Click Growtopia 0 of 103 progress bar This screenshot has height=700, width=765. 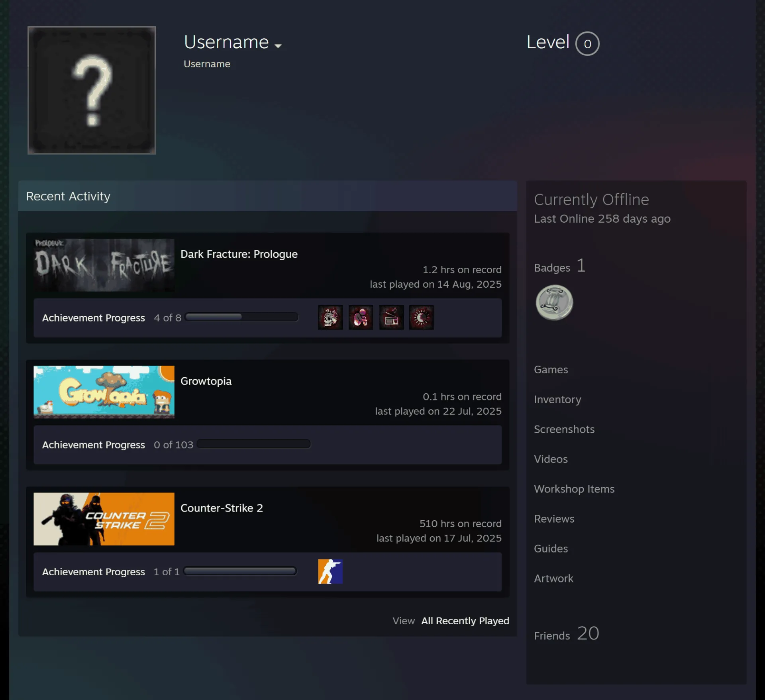coord(253,444)
